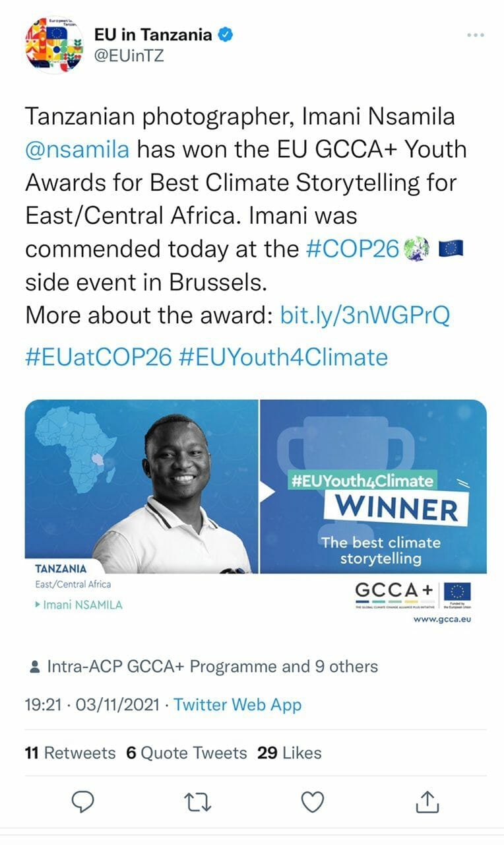
Task: Open the three-dot more options menu
Action: coord(475,35)
